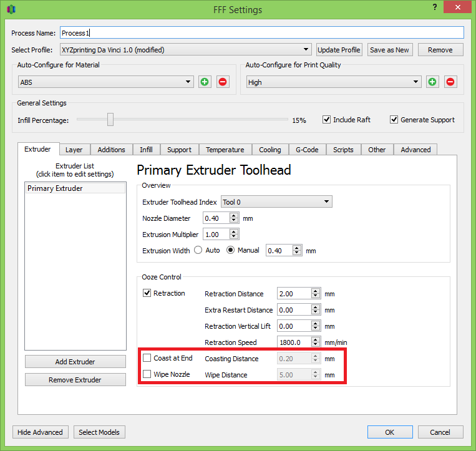This screenshot has height=451, width=476.
Task: Click the Extrusion Multiplier value field
Action: tap(216, 235)
